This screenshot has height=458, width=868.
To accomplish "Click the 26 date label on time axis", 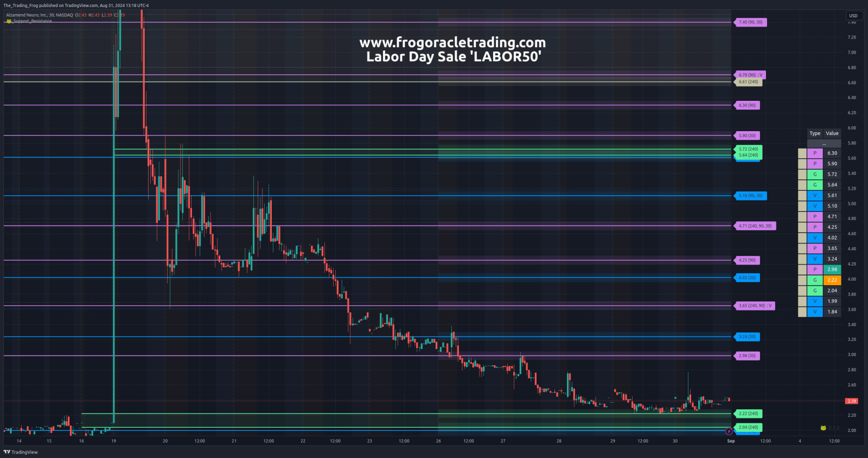I will click(438, 441).
